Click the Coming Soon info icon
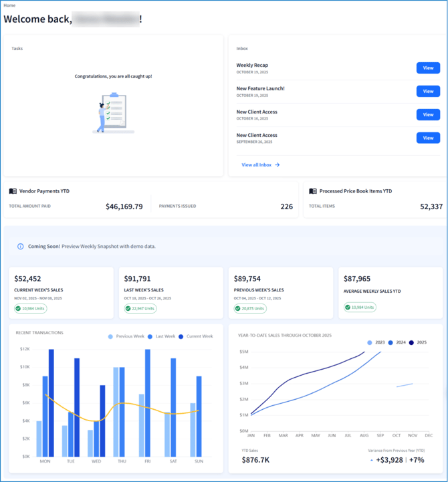Viewport: 448px width, 482px height. point(21,247)
